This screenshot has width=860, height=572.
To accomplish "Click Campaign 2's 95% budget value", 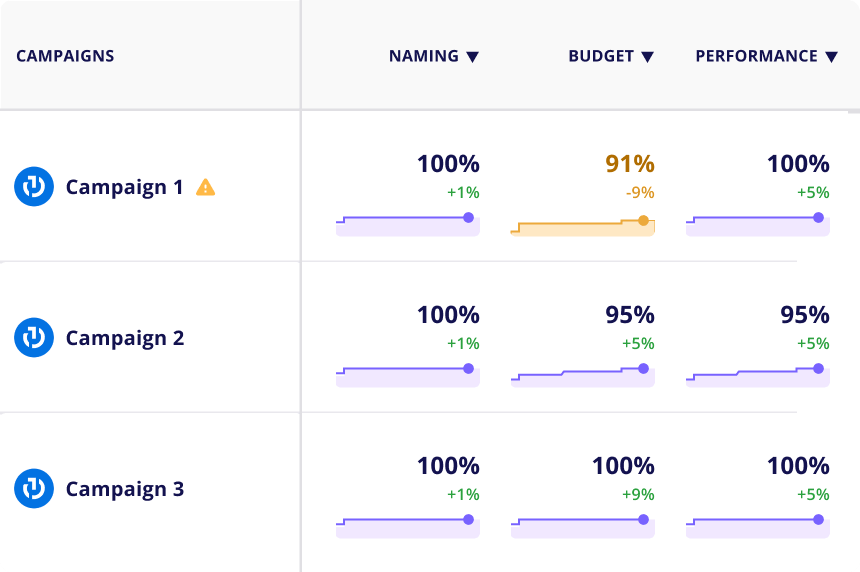I will tap(629, 315).
